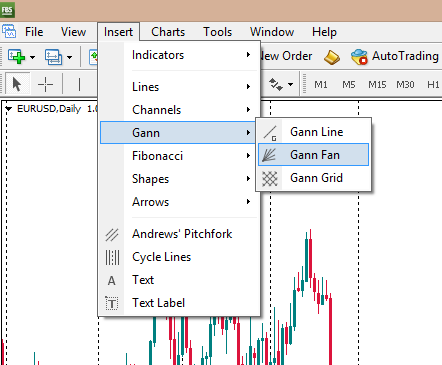Click the arrows drawing tool icon
Screen dimensions: 442x365
coord(276,84)
